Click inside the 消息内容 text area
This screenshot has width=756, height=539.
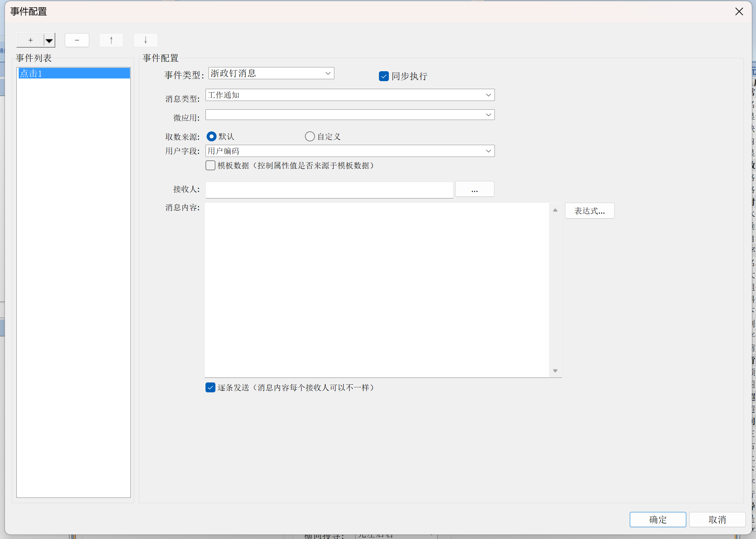[377, 289]
